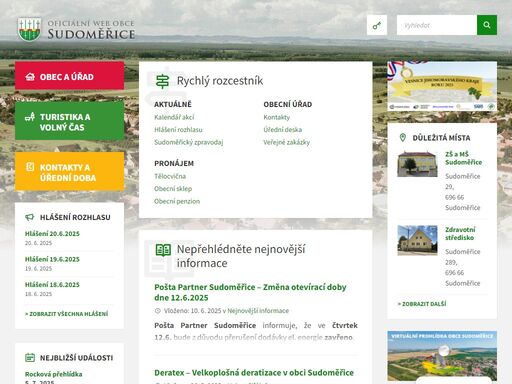This screenshot has height=384, width=512.
Task: Click the signpost icon by Rychlý rozcestník
Action: point(163,81)
